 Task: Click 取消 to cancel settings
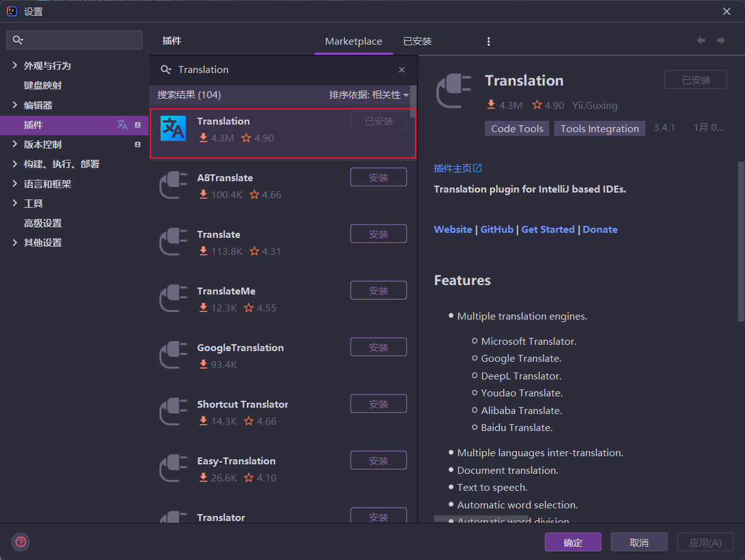pos(639,542)
